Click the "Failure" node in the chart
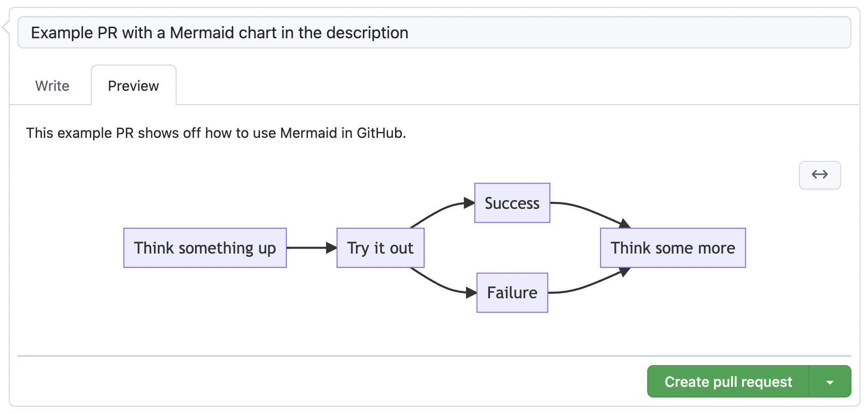This screenshot has height=414, width=868. (x=512, y=293)
